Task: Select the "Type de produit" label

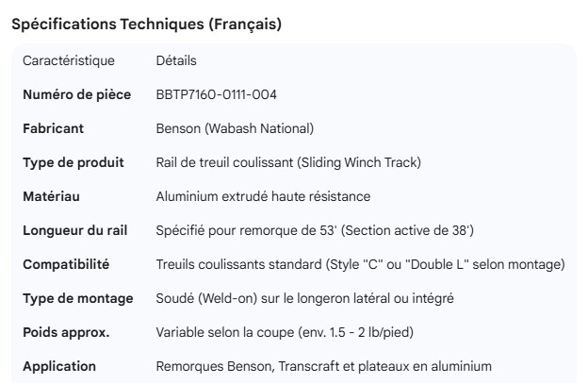Action: pyautogui.click(x=73, y=162)
